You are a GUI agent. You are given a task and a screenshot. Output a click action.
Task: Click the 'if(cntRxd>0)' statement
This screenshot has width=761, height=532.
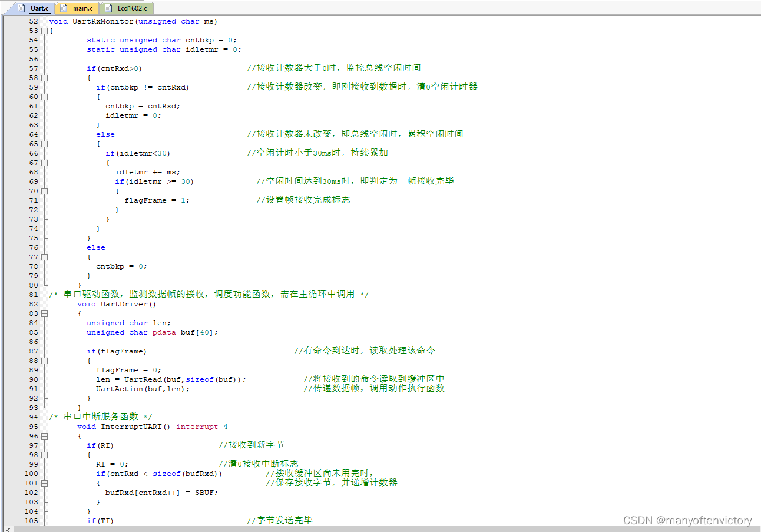(114, 68)
